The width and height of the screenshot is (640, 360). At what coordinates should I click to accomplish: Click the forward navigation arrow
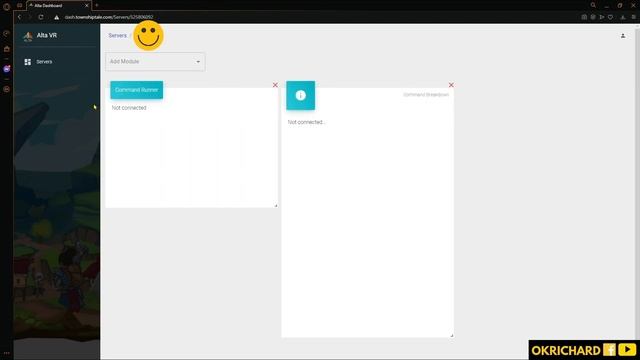pos(30,17)
